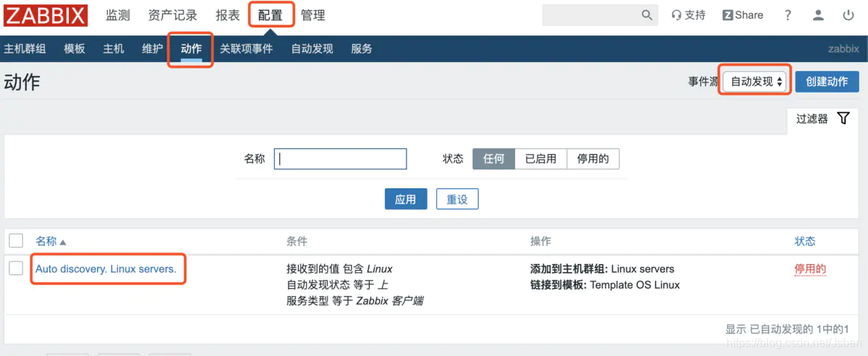Tick the select-all checkbox in table header
The image size is (868, 356).
[x=16, y=241]
